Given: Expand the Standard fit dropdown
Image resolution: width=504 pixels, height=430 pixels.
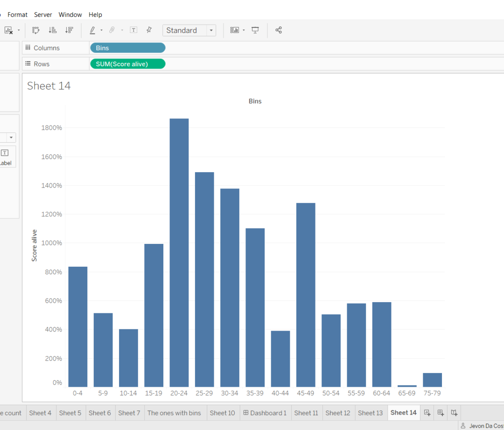Looking at the screenshot, I should click(211, 30).
